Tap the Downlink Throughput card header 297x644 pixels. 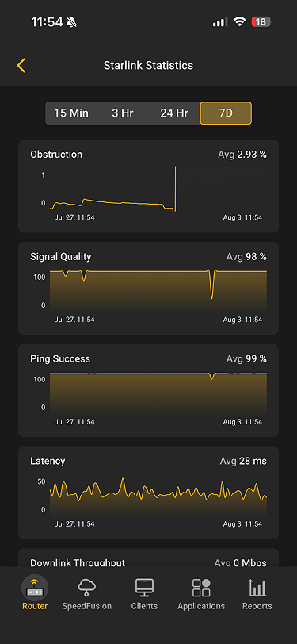pos(149,562)
